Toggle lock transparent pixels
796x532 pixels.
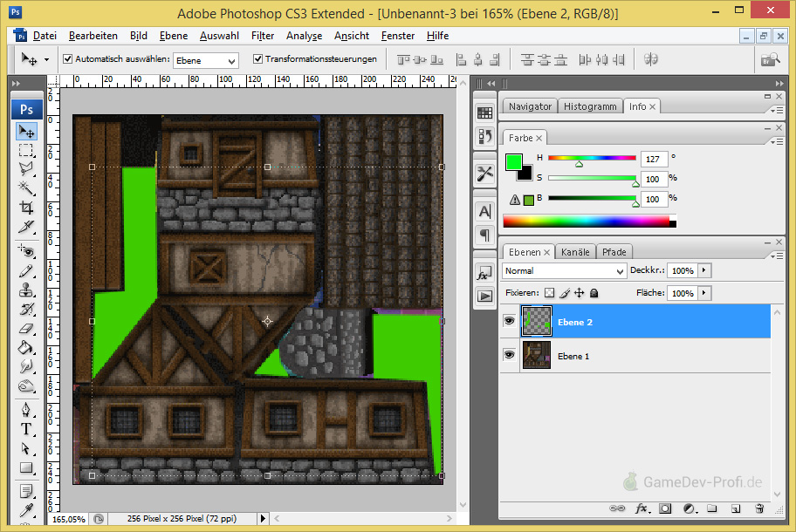pyautogui.click(x=549, y=293)
